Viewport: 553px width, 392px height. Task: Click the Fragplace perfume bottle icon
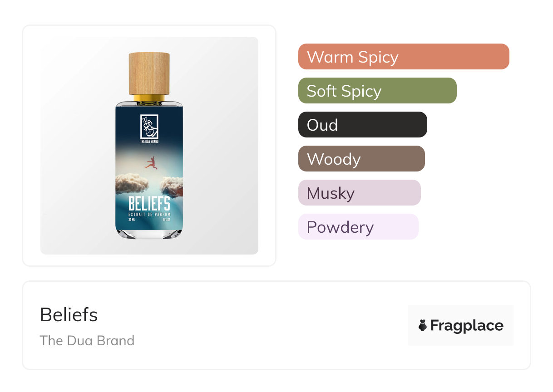click(423, 325)
